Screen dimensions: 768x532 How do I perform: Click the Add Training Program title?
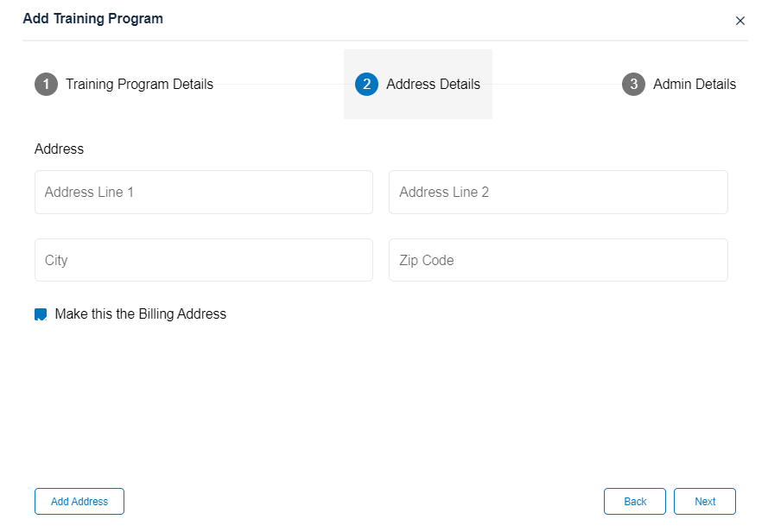92,18
